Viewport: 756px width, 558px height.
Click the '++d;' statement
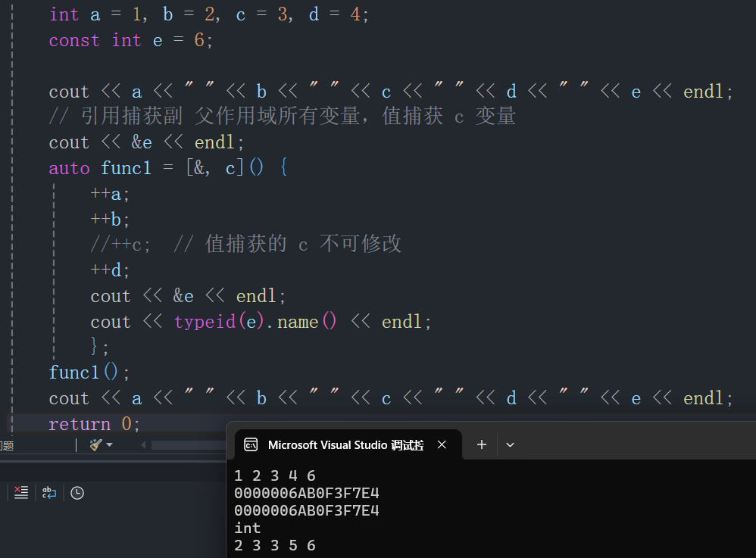111,270
